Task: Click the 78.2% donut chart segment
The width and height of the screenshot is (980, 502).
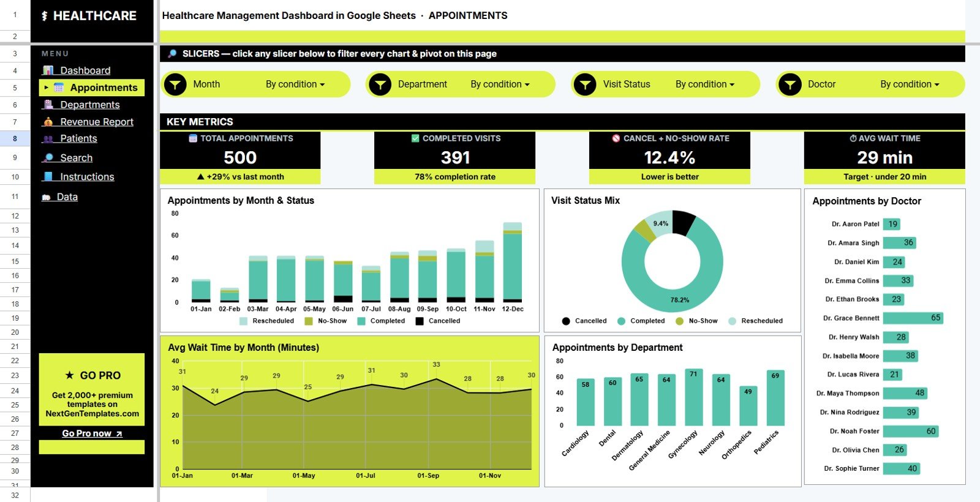Action: pos(680,300)
